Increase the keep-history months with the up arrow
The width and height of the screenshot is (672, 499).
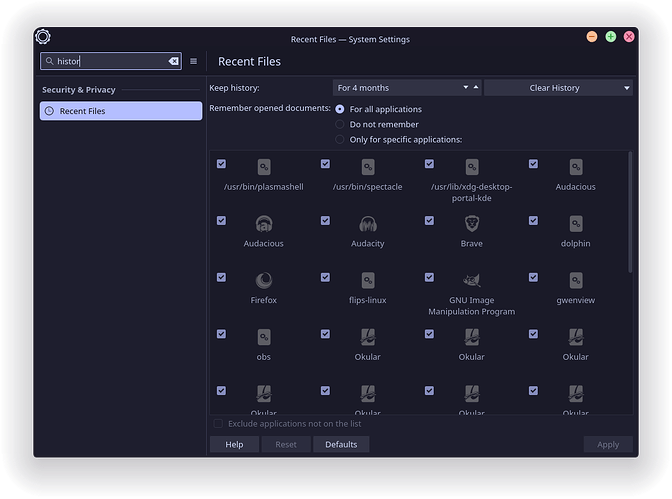(476, 87)
